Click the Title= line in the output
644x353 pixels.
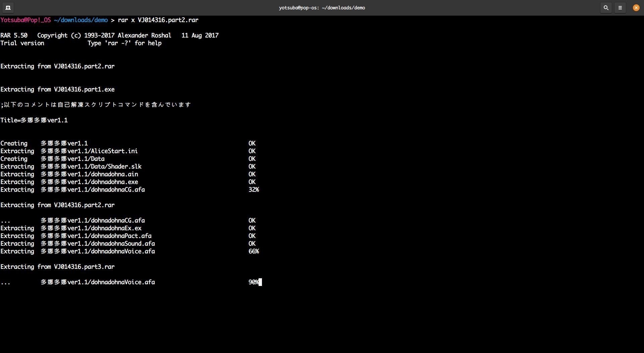click(34, 120)
